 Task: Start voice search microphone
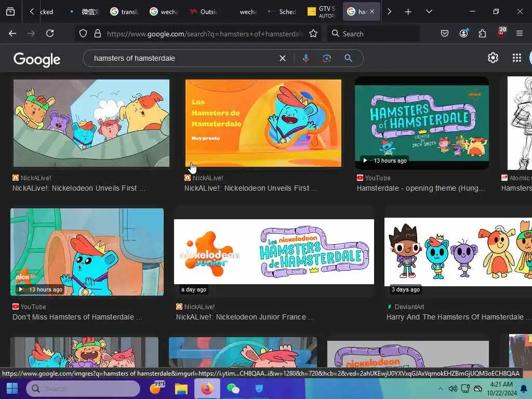tap(305, 58)
